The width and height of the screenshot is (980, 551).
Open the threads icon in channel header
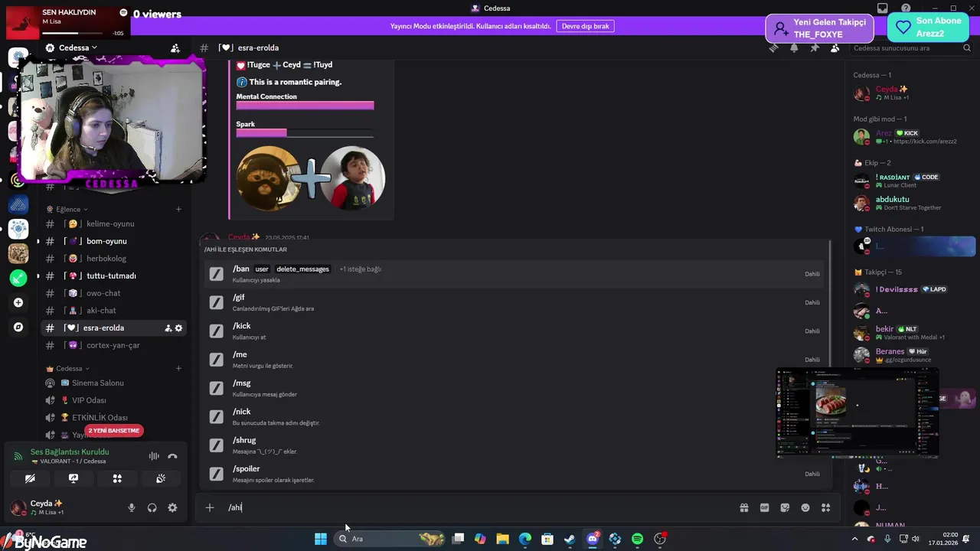[x=774, y=47]
